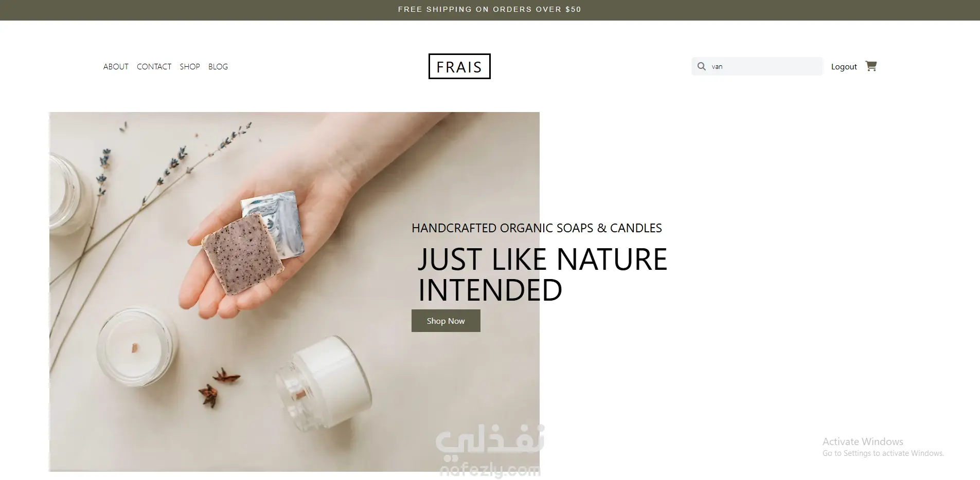Click the free shipping announcement banner

[x=490, y=10]
